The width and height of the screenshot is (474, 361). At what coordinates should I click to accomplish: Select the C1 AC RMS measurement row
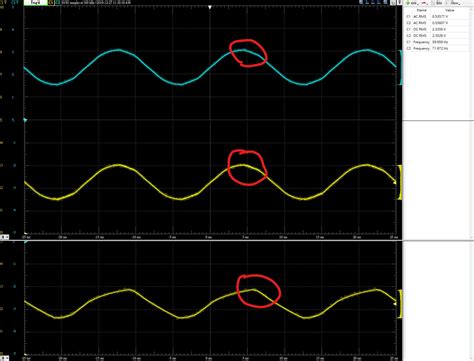click(437, 16)
